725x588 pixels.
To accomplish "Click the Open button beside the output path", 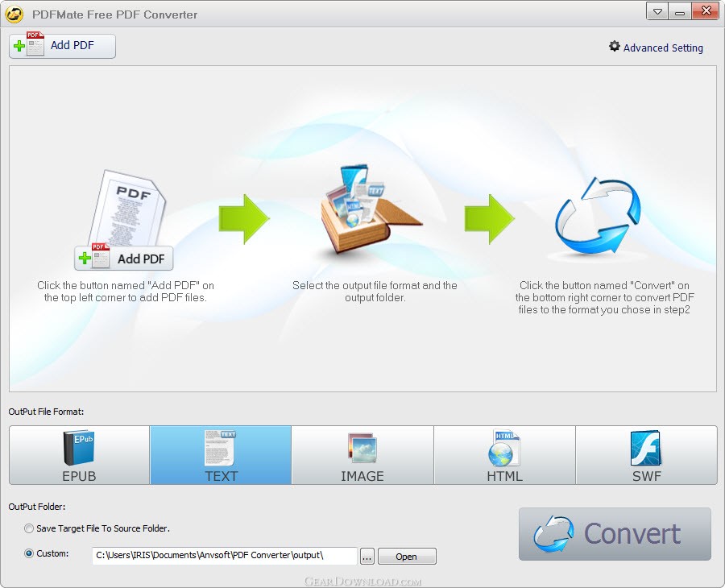I will tap(407, 556).
